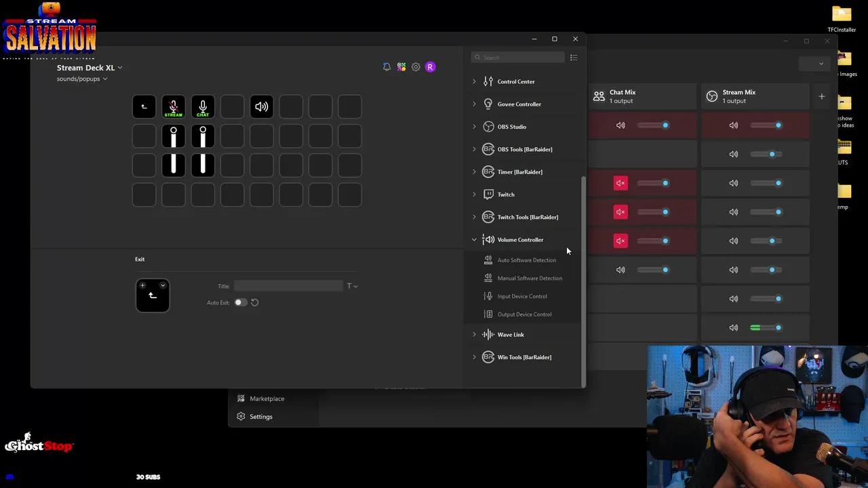Click the Volume Controller plugin icon

(488, 239)
